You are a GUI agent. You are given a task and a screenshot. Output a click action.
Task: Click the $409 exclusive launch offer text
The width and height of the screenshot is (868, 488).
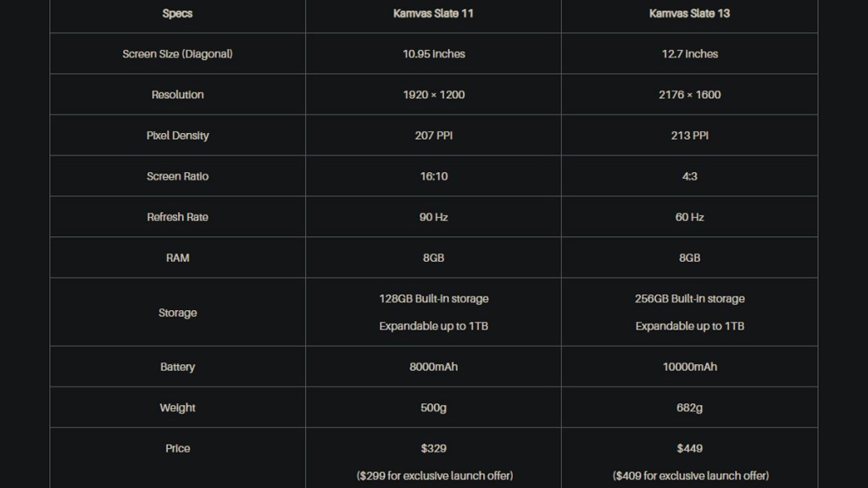coord(689,475)
